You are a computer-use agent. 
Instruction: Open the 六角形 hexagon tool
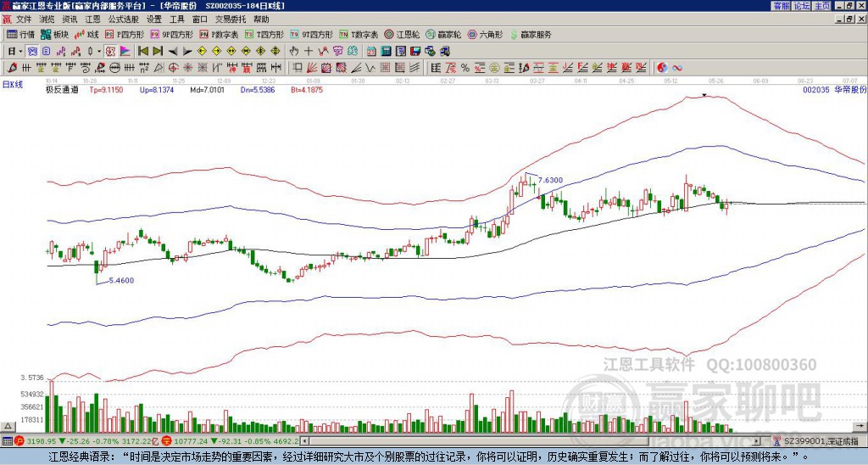click(x=485, y=34)
